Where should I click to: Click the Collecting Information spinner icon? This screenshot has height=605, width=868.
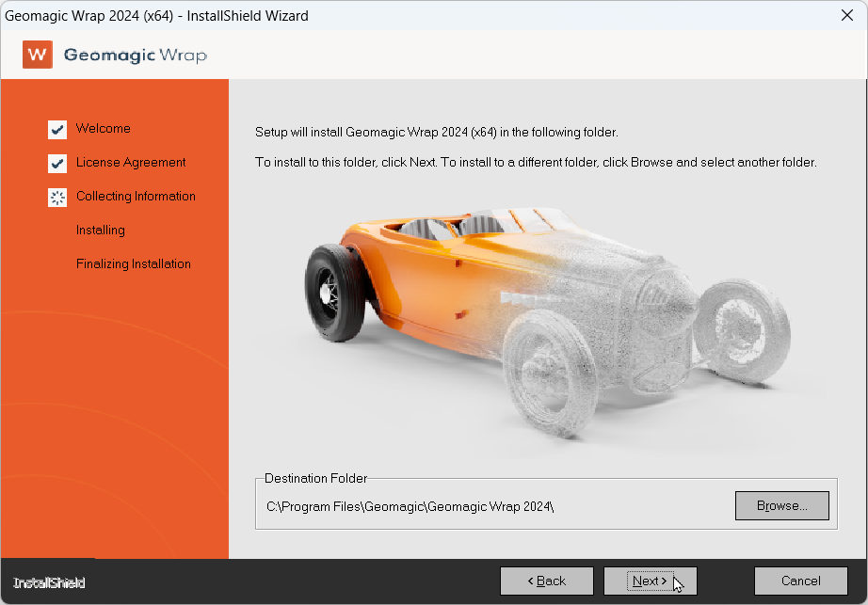pyautogui.click(x=57, y=197)
